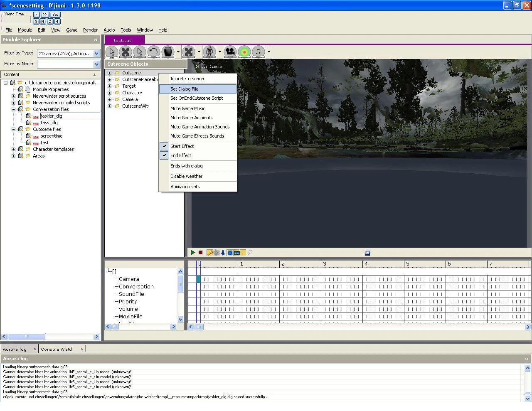Screen dimensions: 532x411
Task: Expand the Areas tree node
Action: click(x=13, y=156)
